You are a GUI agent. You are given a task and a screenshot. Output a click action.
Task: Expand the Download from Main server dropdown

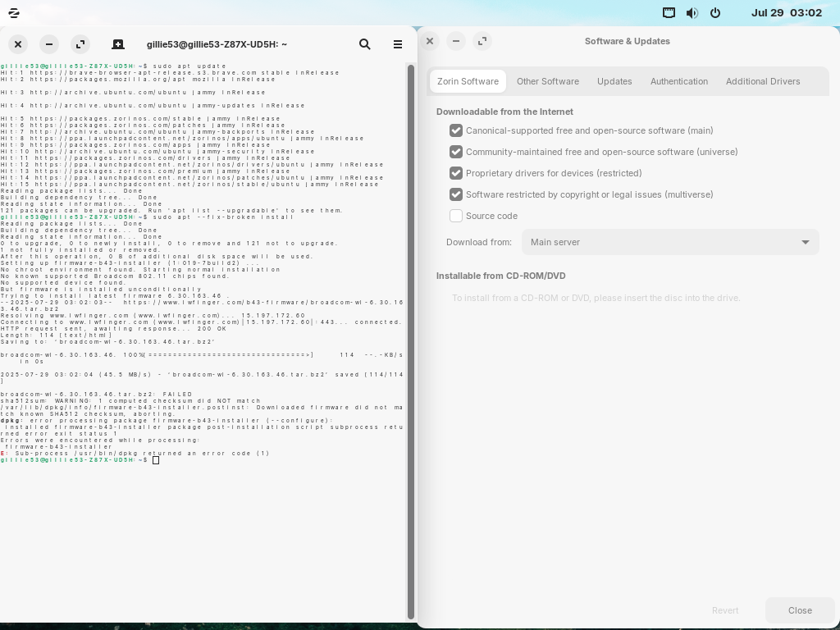tap(670, 242)
